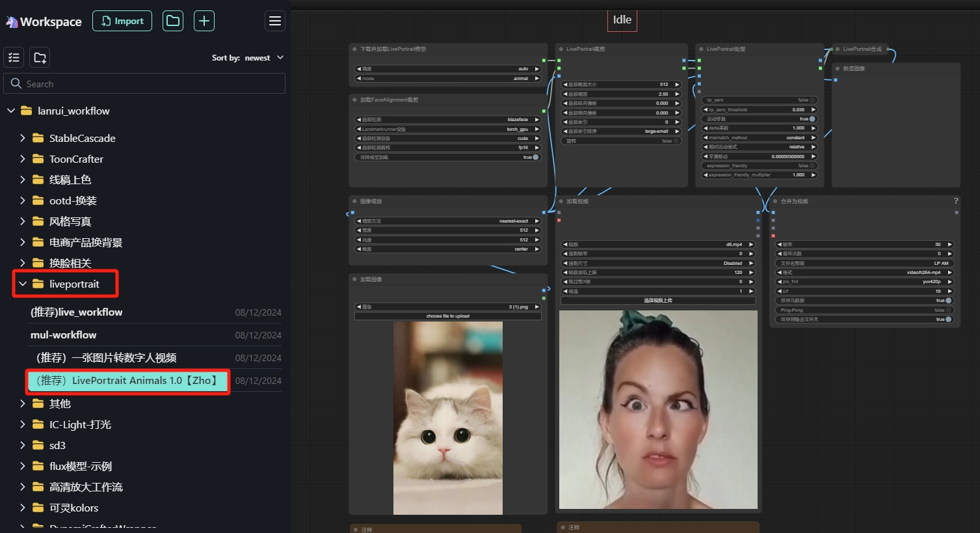Open the mismatch_method constant selector
This screenshot has height=533, width=980.
point(759,137)
